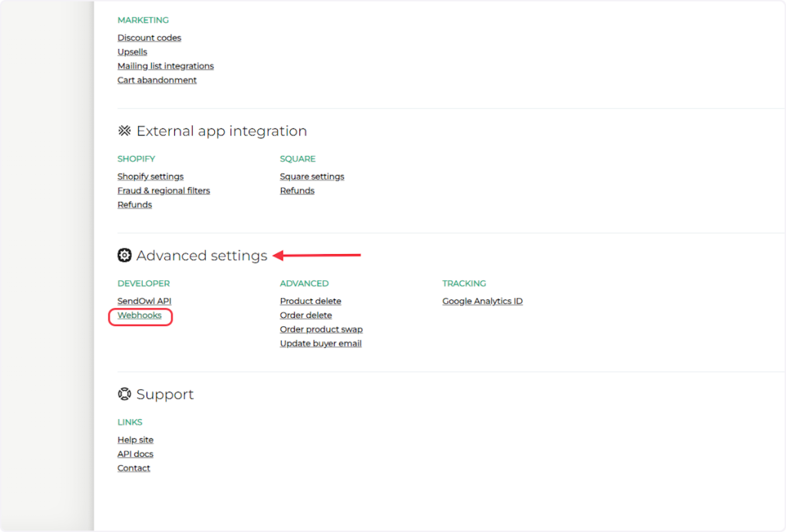Go to Upsells page
This screenshot has width=786, height=532.
tap(132, 52)
